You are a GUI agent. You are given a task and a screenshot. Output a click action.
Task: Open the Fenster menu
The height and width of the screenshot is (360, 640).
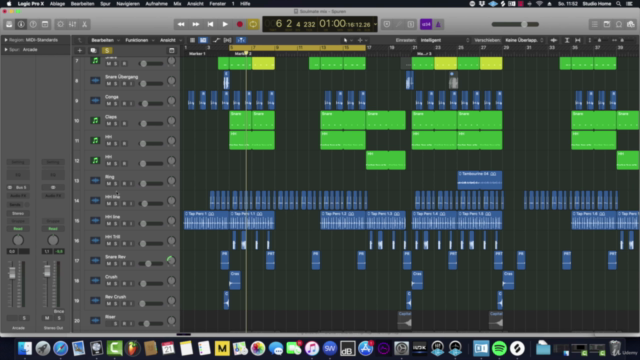click(218, 4)
